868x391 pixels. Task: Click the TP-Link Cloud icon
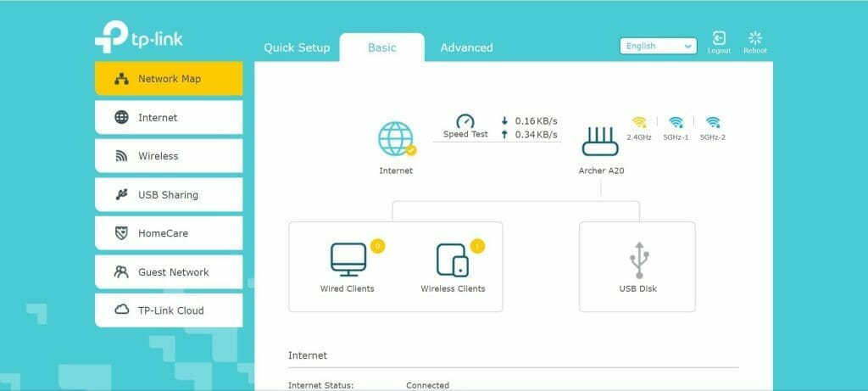click(x=121, y=310)
